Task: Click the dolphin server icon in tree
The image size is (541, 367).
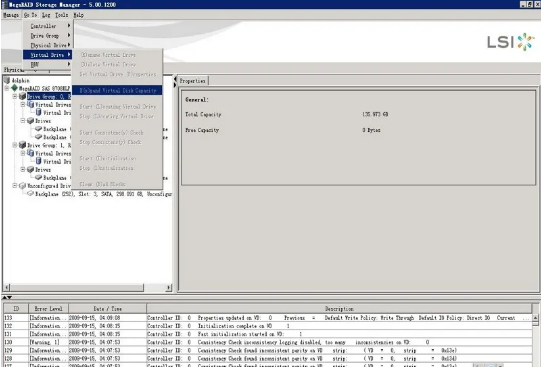Action: click(x=7, y=80)
